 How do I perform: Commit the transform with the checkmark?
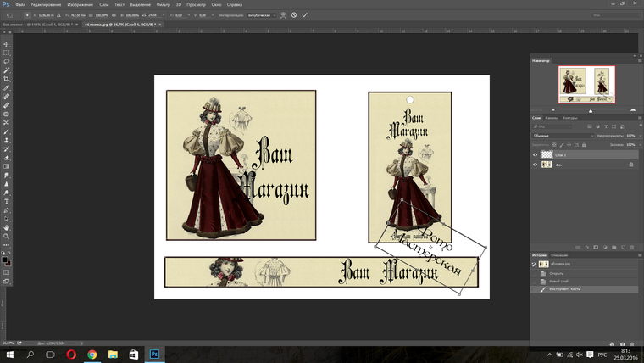[304, 14]
